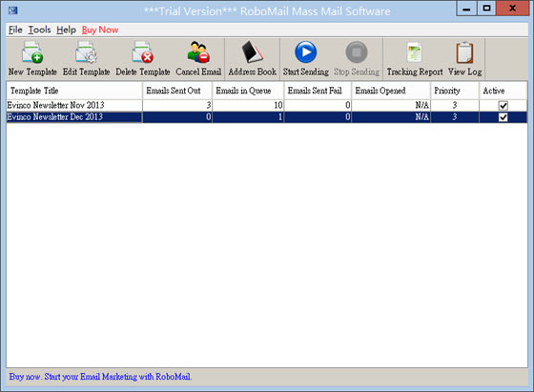Viewport: 534px width, 392px height.
Task: Click the Emails Opened column header
Action: (391, 91)
